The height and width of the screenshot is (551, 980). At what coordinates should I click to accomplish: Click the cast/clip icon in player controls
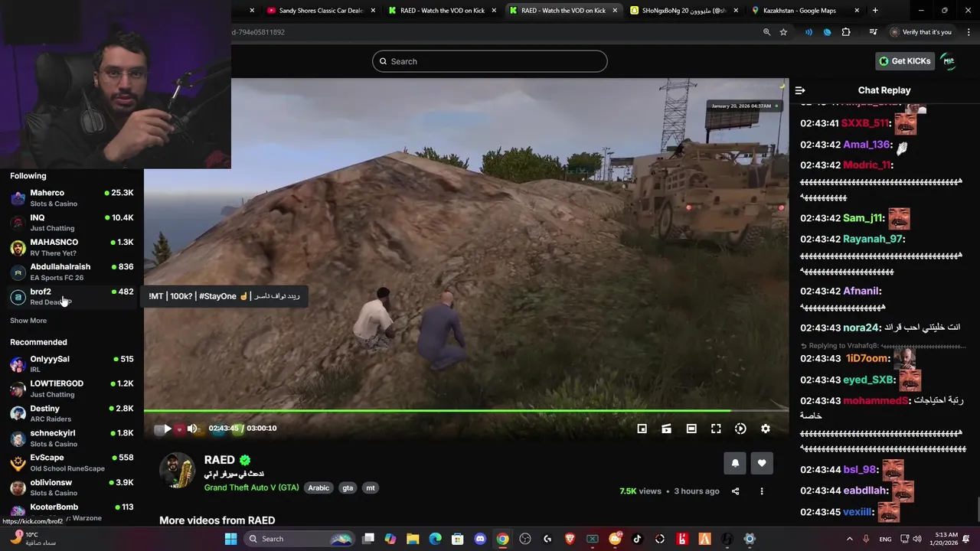click(667, 429)
